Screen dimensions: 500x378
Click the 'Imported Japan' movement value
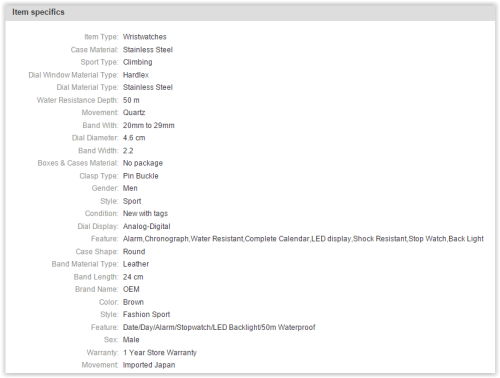coord(149,365)
